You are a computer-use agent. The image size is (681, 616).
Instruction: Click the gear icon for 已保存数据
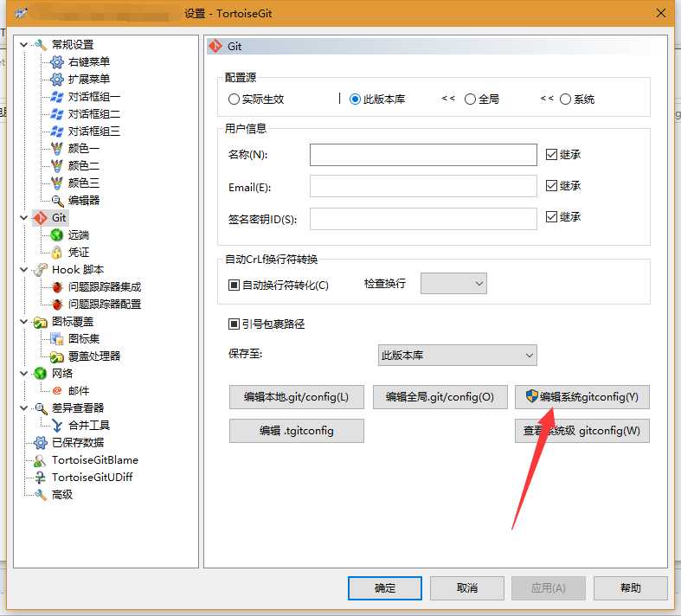(41, 443)
